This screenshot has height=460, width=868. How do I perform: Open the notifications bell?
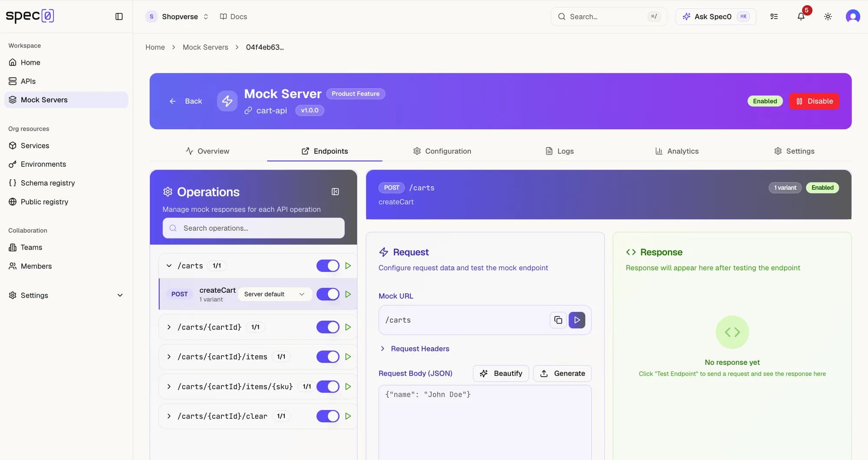[801, 17]
